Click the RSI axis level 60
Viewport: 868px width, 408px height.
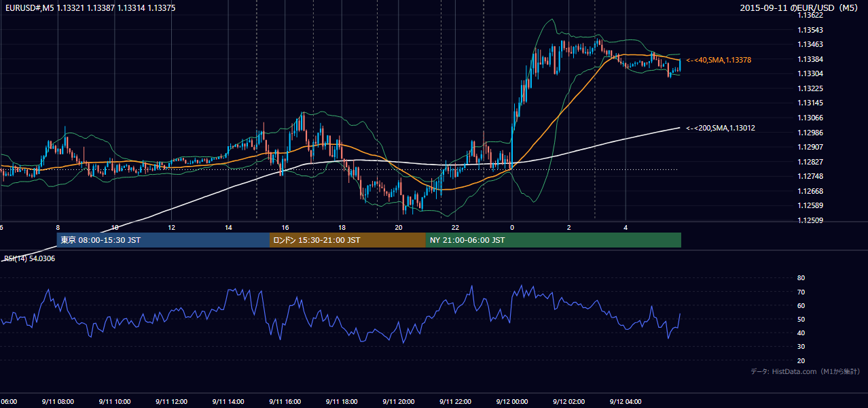click(x=801, y=305)
